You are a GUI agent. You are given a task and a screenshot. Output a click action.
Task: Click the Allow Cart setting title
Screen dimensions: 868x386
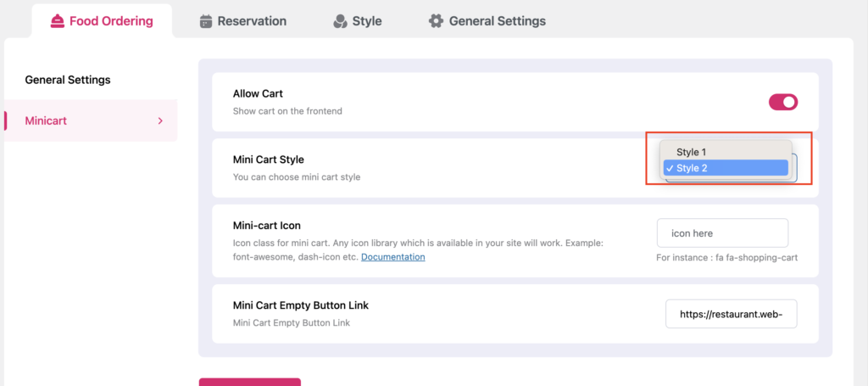pos(259,93)
